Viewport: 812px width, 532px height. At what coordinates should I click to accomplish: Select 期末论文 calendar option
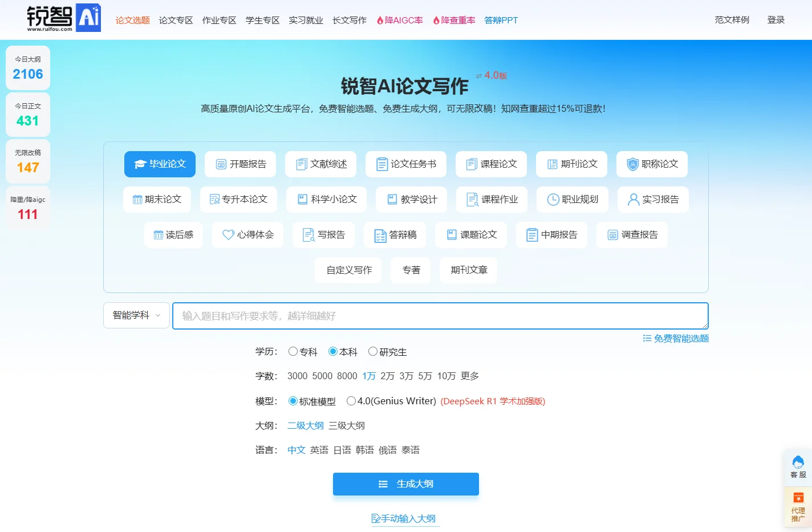pyautogui.click(x=157, y=200)
